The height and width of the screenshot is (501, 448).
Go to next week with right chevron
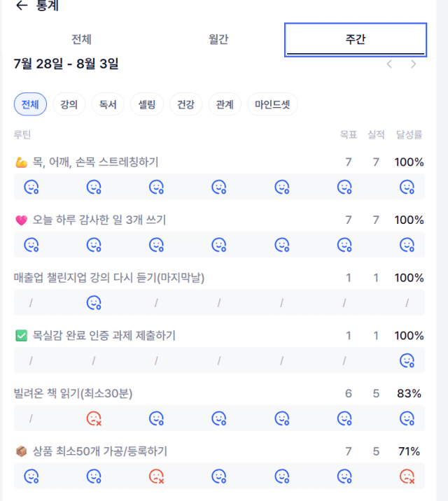pos(414,64)
